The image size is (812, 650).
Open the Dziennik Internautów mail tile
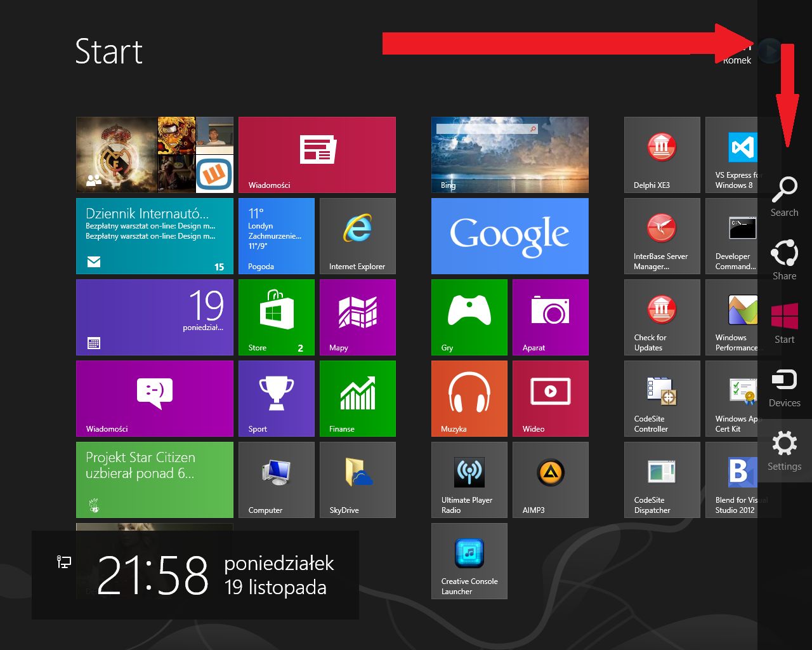point(155,236)
